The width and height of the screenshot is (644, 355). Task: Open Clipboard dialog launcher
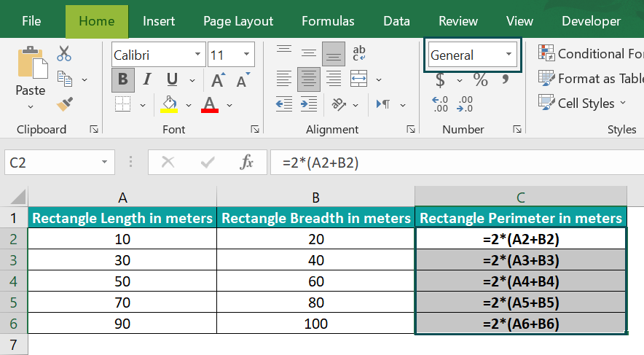(94, 130)
